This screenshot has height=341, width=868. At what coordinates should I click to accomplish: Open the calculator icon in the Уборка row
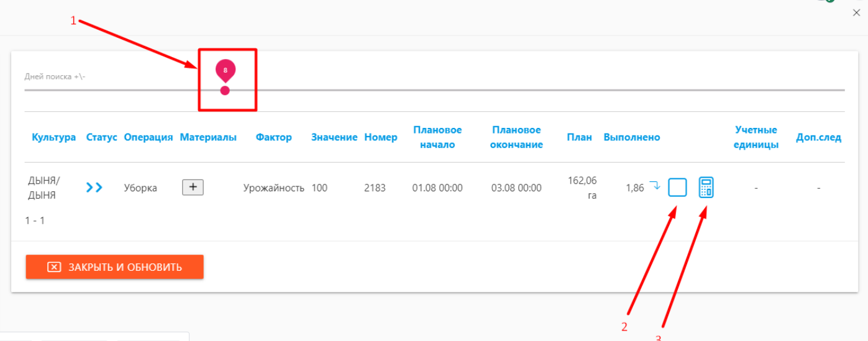click(x=706, y=187)
